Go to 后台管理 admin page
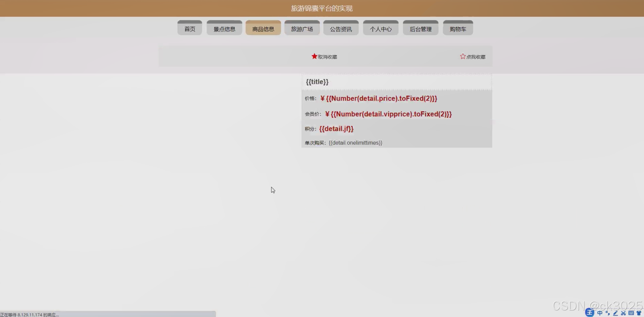The height and width of the screenshot is (317, 644). 420,29
